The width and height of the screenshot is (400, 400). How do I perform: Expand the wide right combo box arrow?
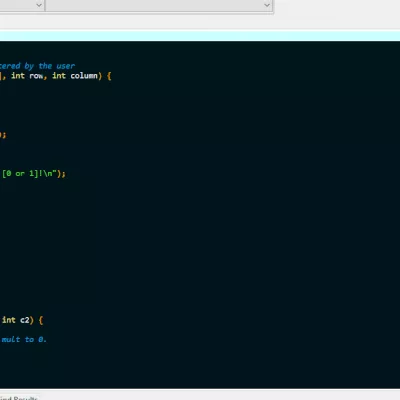(267, 5)
